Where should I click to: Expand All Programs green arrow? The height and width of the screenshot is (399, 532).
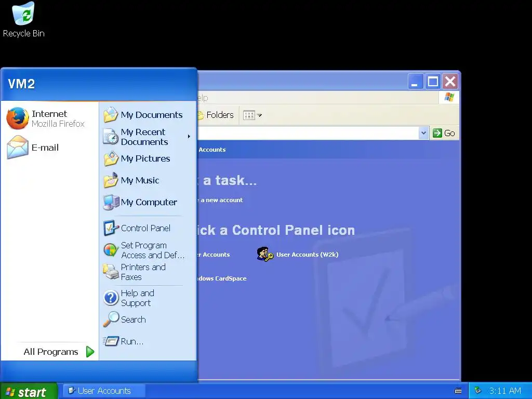point(90,352)
